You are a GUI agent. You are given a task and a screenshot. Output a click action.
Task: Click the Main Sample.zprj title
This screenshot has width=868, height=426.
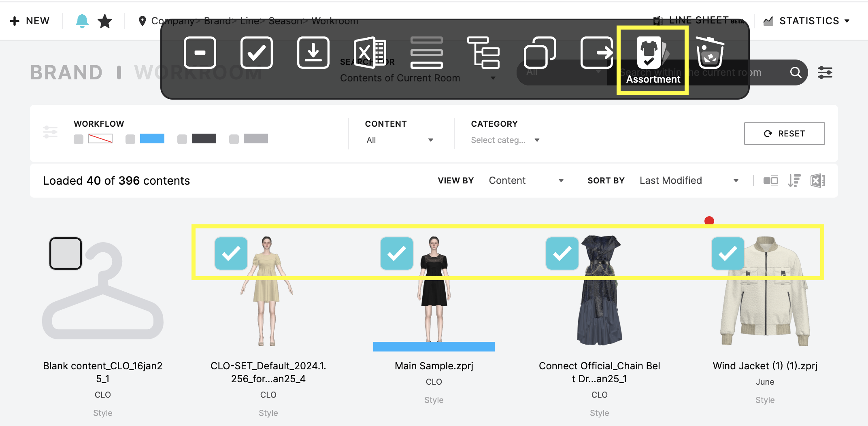(434, 366)
